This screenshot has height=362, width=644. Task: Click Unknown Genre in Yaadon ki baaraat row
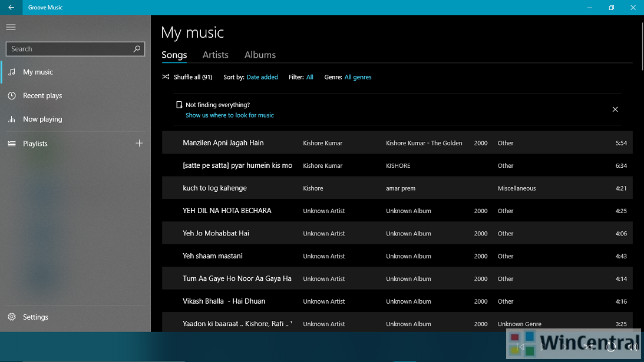click(x=520, y=324)
